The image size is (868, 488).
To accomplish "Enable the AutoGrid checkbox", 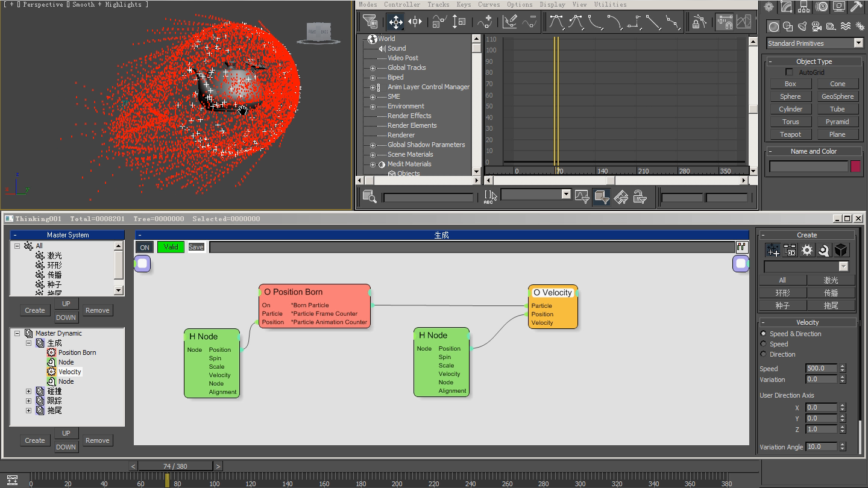I will [x=790, y=72].
